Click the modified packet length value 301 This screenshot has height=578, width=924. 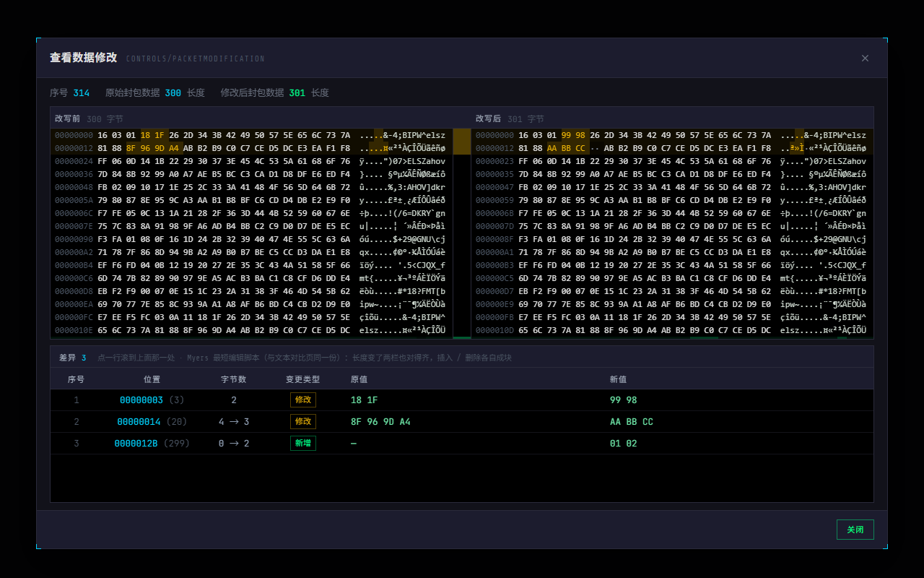297,92
